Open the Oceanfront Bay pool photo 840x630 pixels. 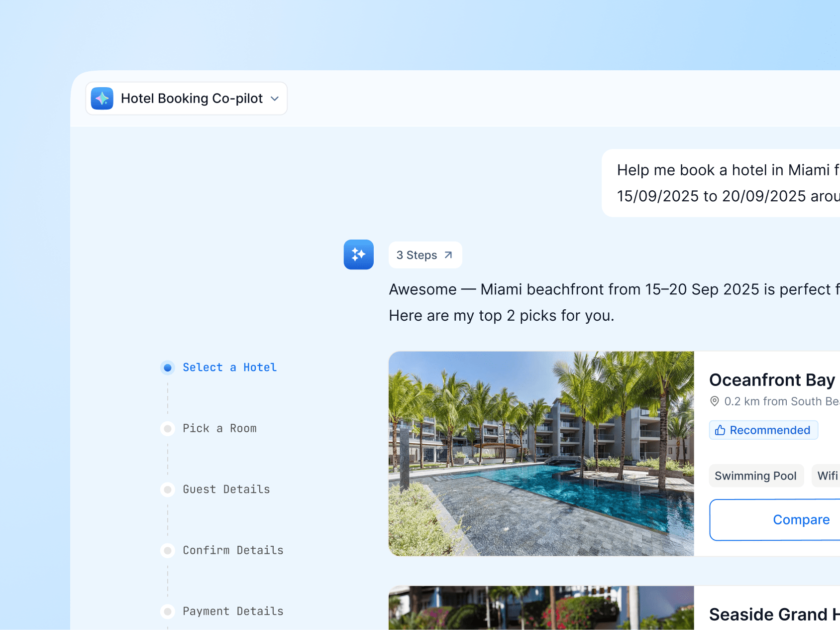point(541,454)
